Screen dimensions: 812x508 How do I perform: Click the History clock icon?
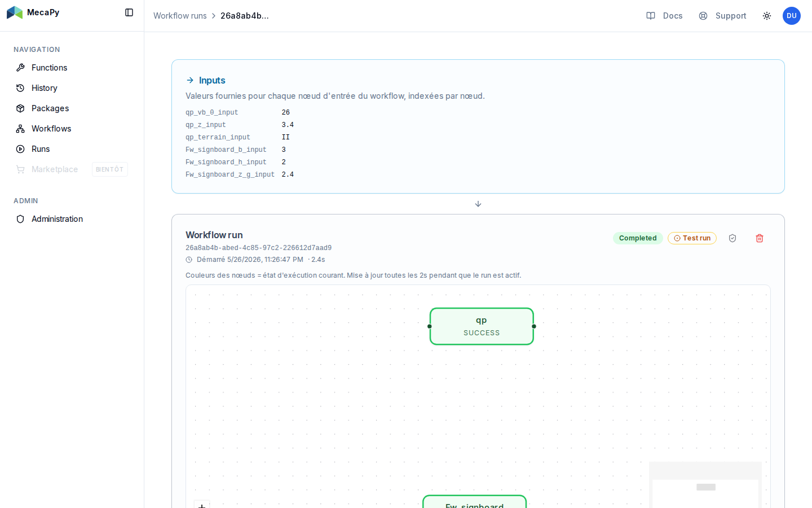point(20,88)
